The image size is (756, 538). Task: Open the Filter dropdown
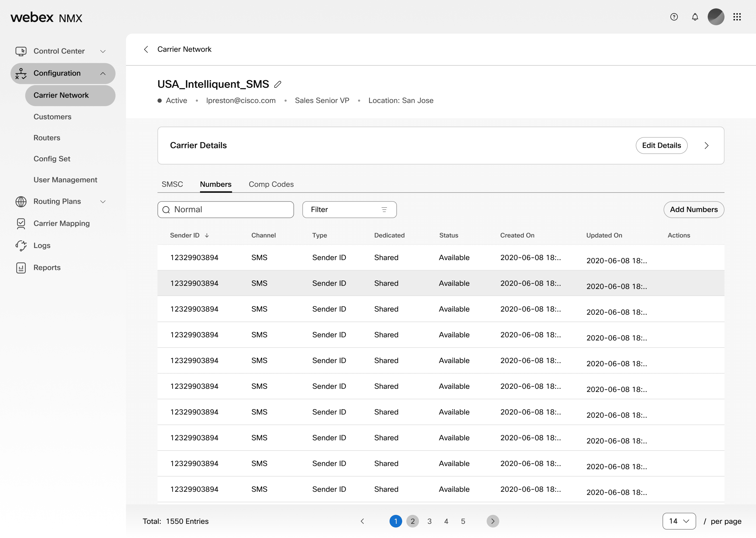coord(350,210)
